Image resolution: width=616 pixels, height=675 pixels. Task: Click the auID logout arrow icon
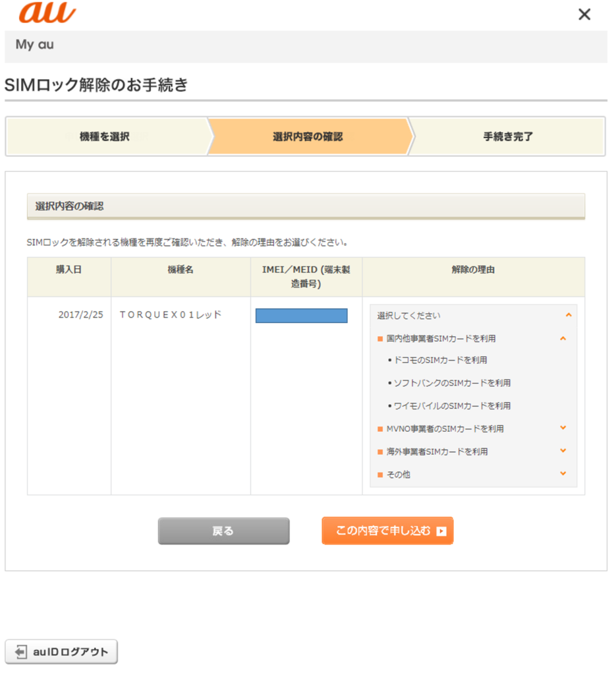tap(22, 652)
